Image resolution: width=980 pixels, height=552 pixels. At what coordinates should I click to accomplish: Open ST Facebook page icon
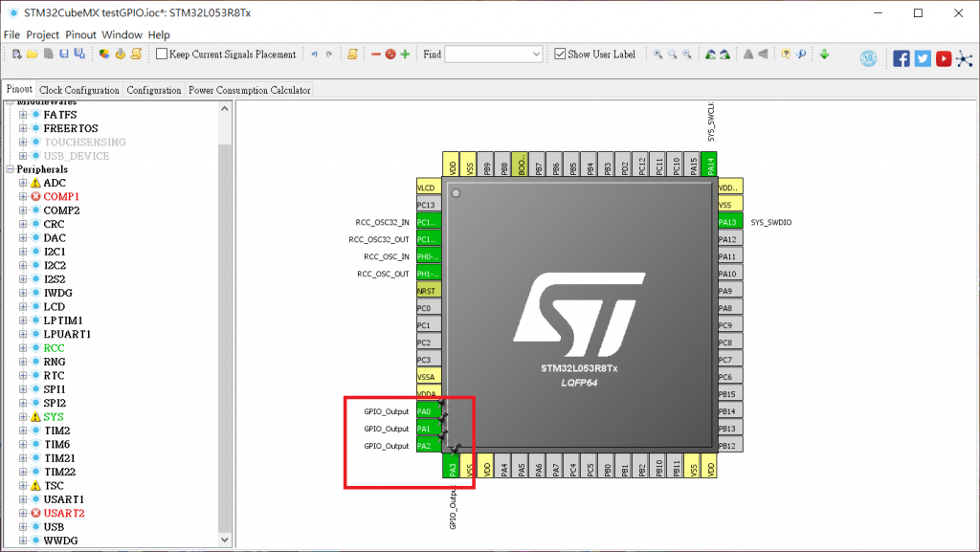(x=902, y=58)
